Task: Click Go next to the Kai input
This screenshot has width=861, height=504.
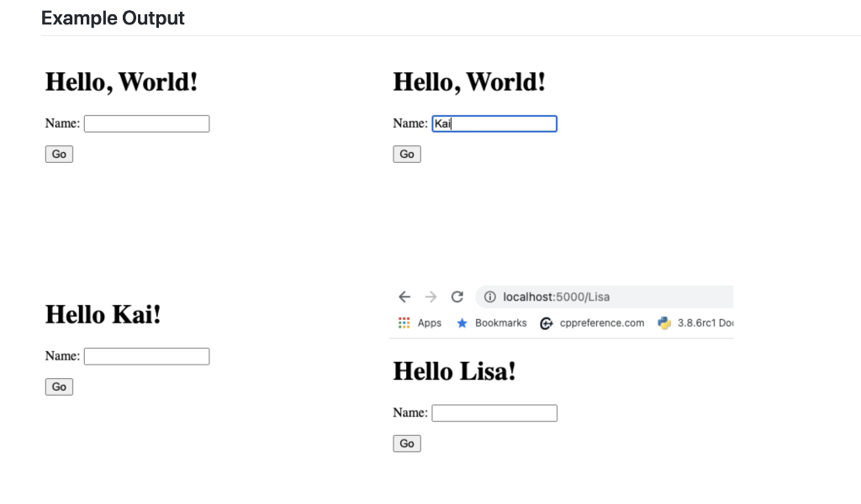Action: (x=406, y=154)
